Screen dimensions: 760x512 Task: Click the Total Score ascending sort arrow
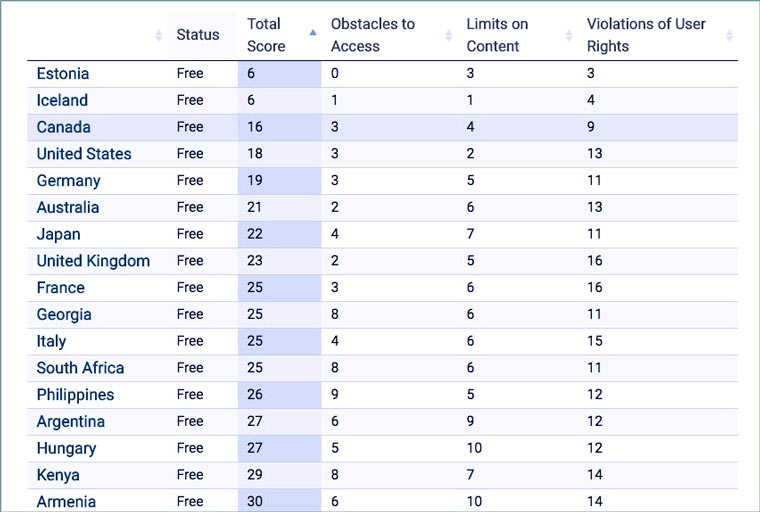(312, 32)
